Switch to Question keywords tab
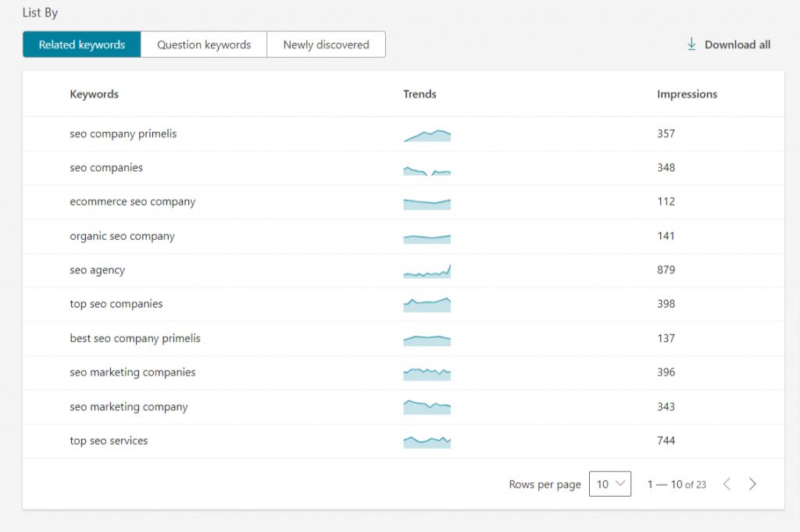The image size is (800, 532). [x=204, y=45]
